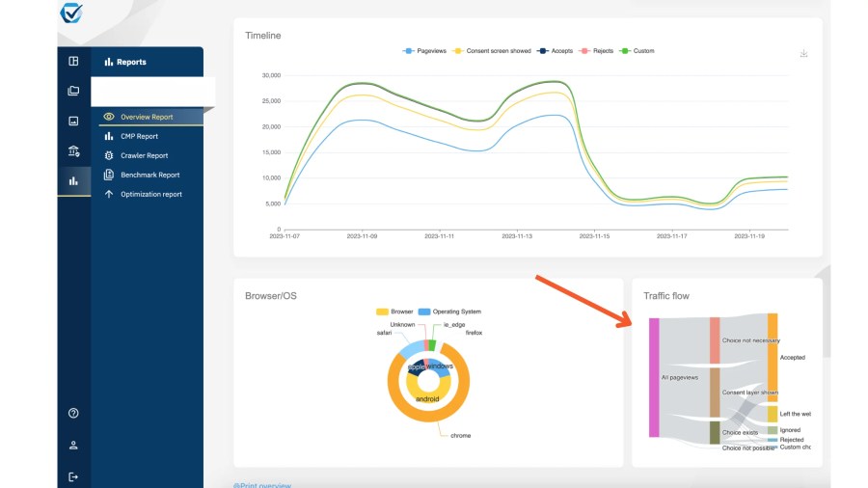Image resolution: width=868 pixels, height=488 pixels.
Task: Click the All pageviews pink Sankey bar
Action: (x=654, y=377)
